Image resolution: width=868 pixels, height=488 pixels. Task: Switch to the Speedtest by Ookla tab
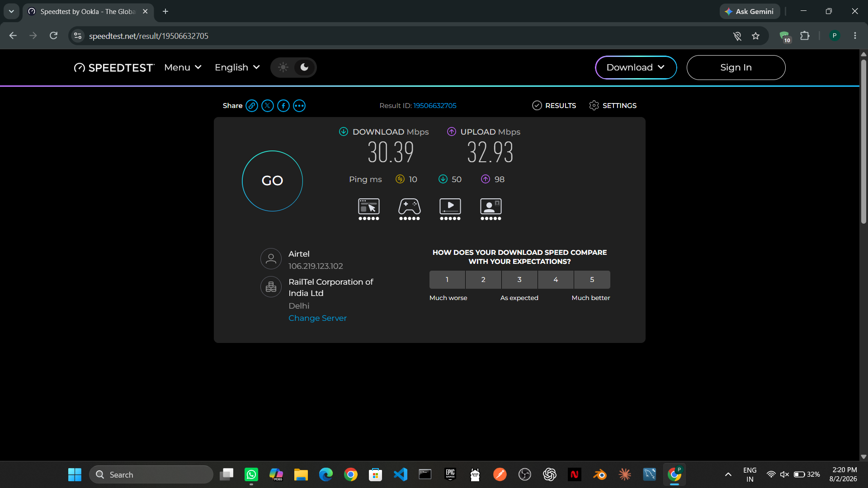88,12
